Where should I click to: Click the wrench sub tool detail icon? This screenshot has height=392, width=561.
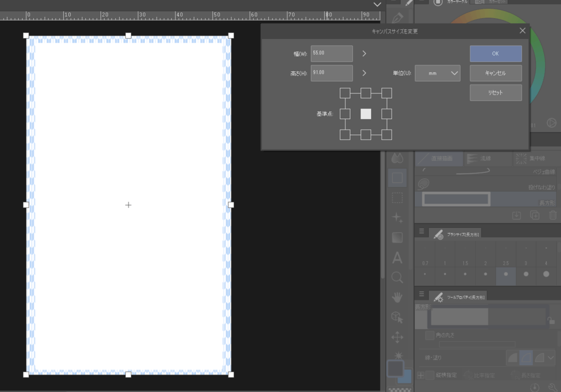pos(554,387)
